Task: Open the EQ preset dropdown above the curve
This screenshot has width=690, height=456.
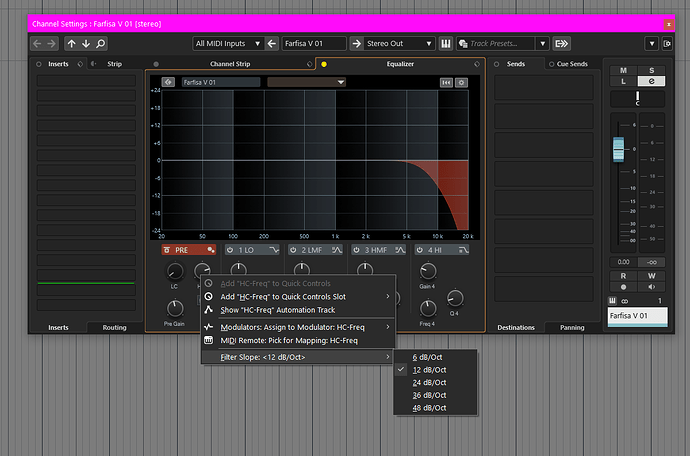Action: 307,82
